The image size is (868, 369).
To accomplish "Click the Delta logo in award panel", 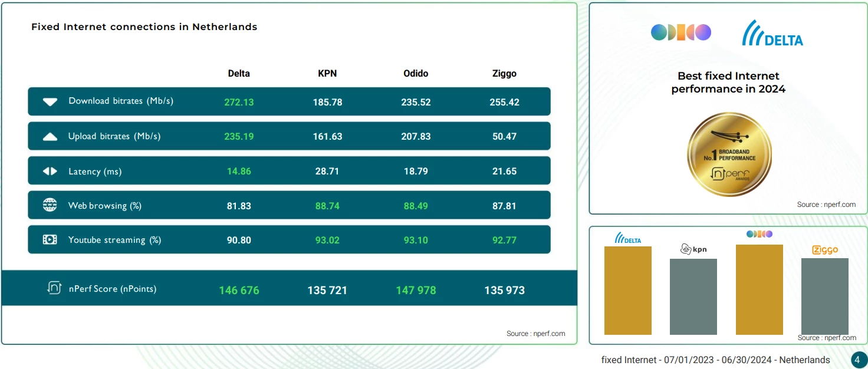I will click(x=772, y=33).
